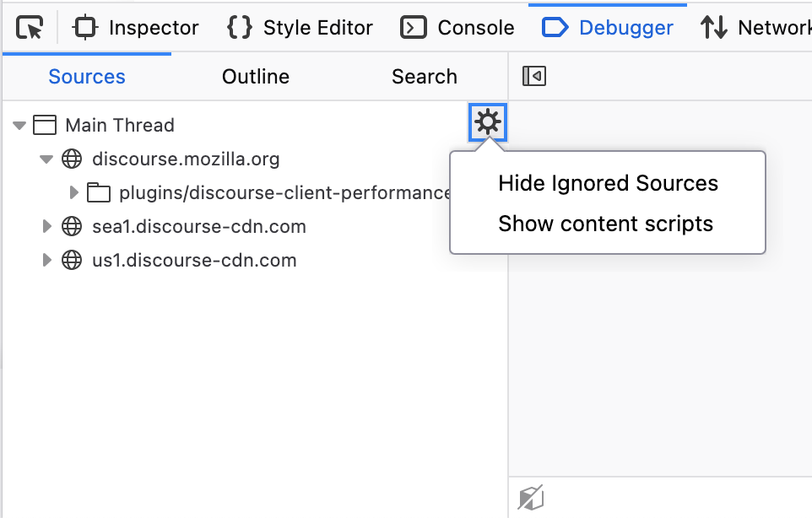Click the Main Thread window icon

[44, 126]
